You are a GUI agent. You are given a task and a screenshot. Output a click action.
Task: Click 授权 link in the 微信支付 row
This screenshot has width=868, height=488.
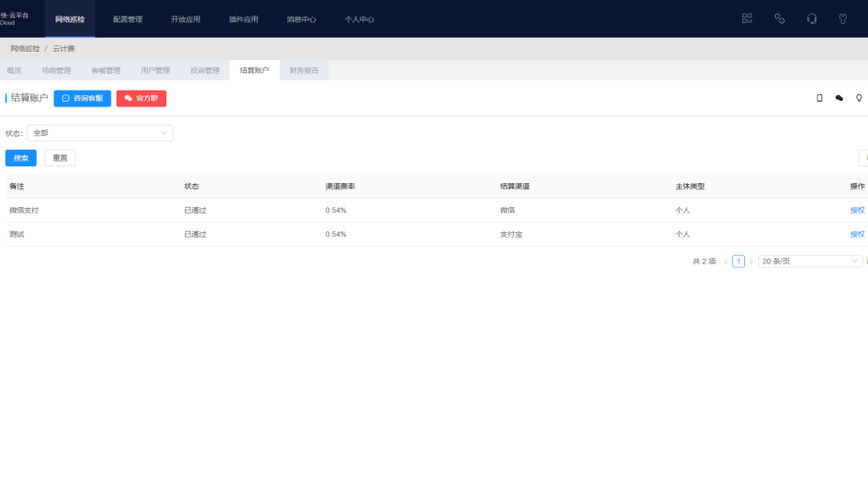pyautogui.click(x=858, y=210)
